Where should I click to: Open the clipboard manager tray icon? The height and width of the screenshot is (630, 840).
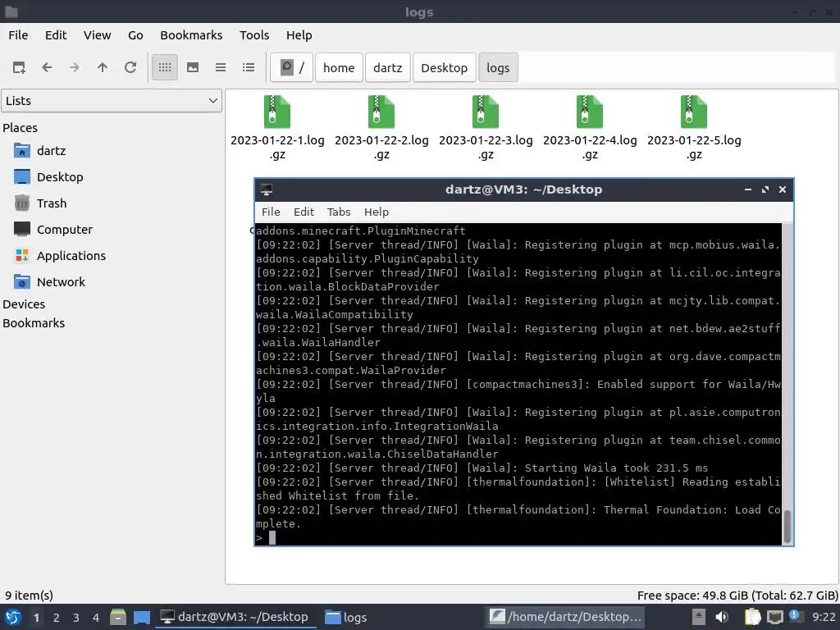tap(753, 617)
